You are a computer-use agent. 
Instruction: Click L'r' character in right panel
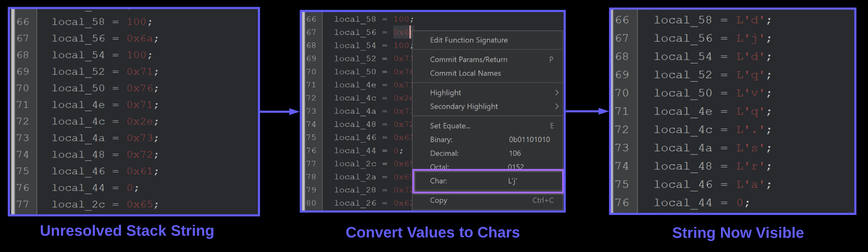750,166
